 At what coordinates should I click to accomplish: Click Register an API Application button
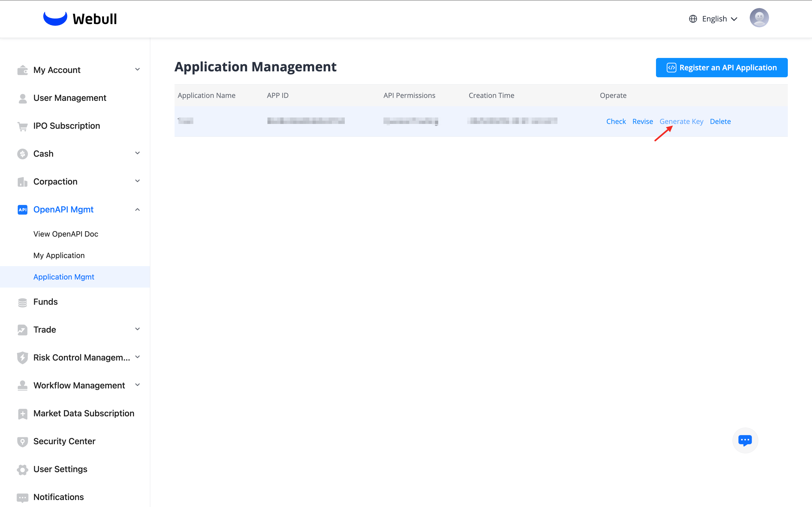coord(722,68)
